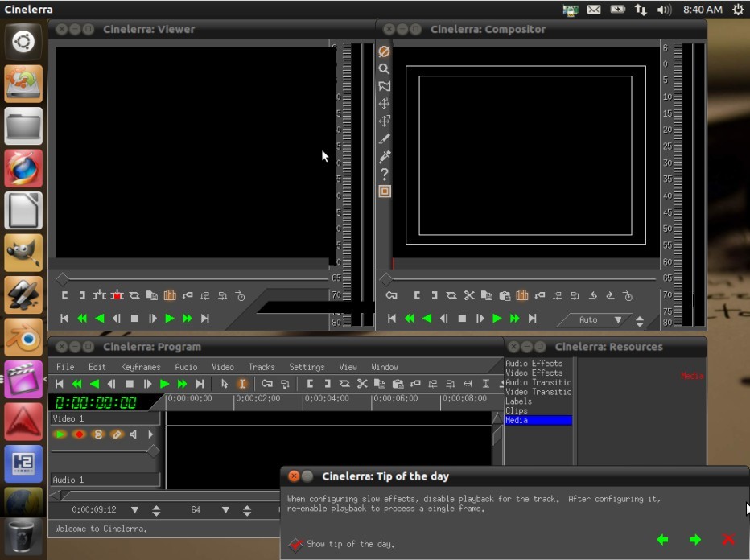
Task: Open Tool info question mark in Compositor
Action: (384, 174)
